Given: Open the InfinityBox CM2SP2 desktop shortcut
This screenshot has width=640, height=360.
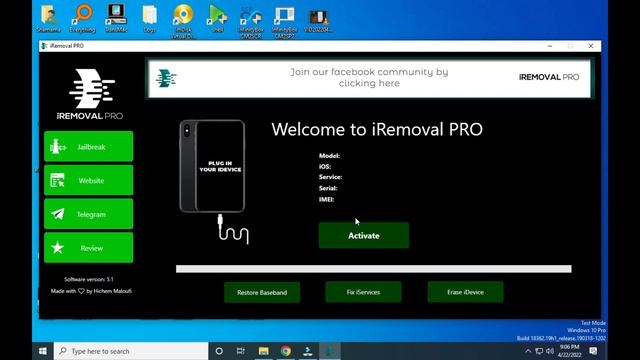Looking at the screenshot, I should [x=284, y=21].
